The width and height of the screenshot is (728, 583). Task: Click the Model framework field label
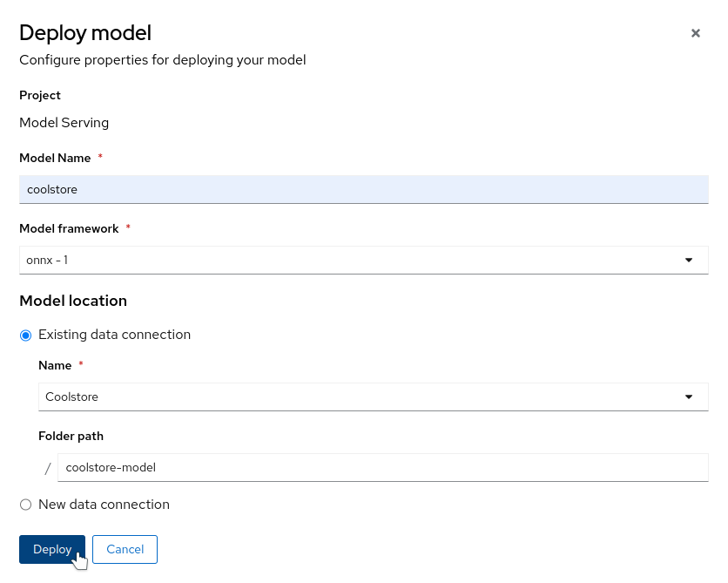click(69, 228)
